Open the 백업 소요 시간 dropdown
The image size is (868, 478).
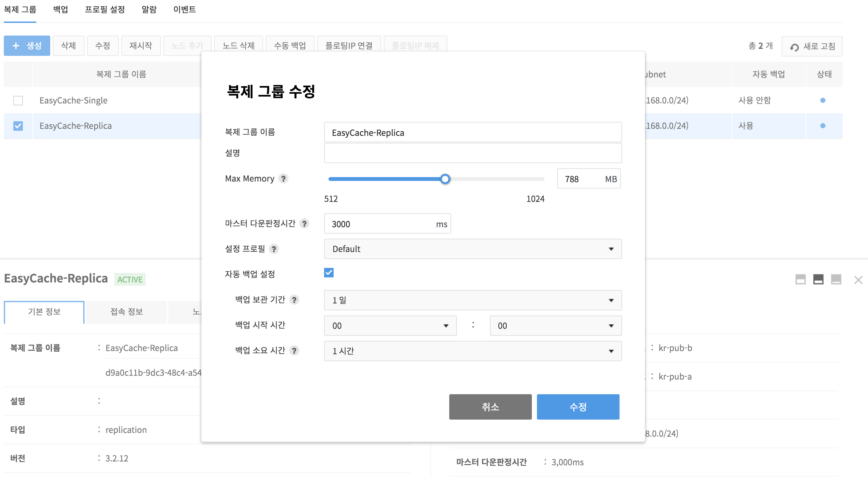tap(473, 351)
